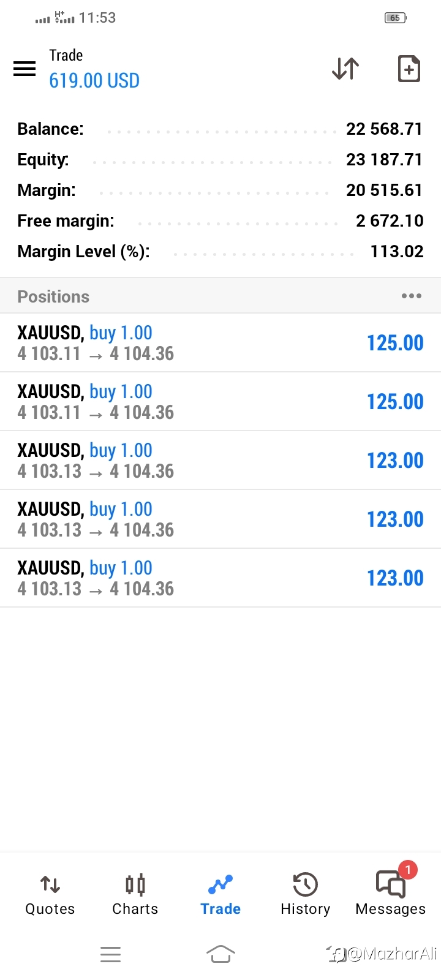
Task: Tap the Free margin row
Action: [x=221, y=221]
